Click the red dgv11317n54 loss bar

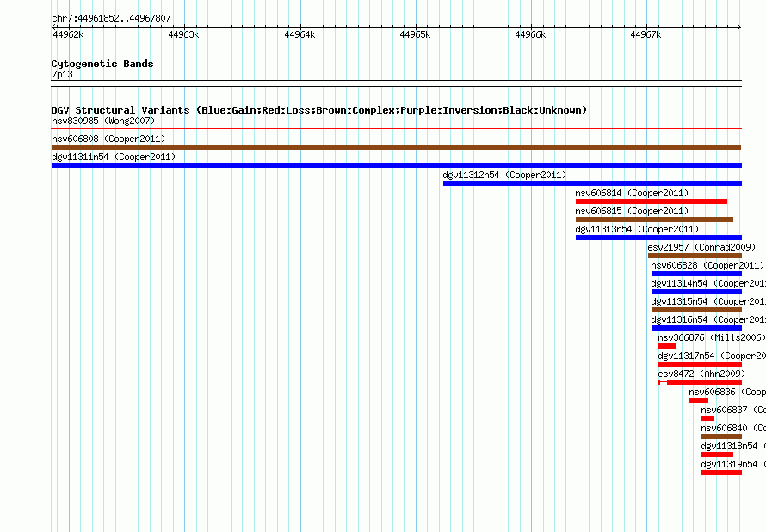coord(700,364)
